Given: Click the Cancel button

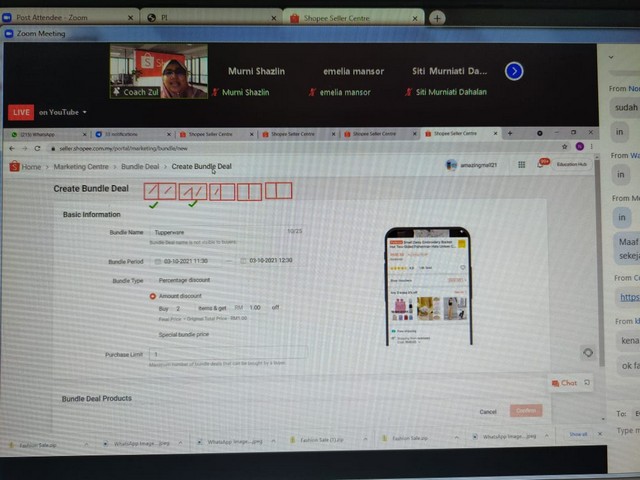Looking at the screenshot, I should point(488,411).
